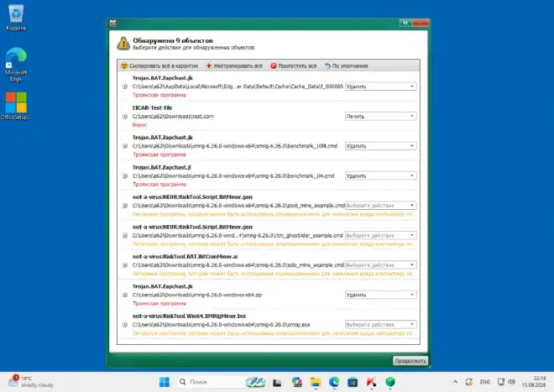
Task: Open Microsoft Copilot from the taskbar
Action: click(x=297, y=382)
